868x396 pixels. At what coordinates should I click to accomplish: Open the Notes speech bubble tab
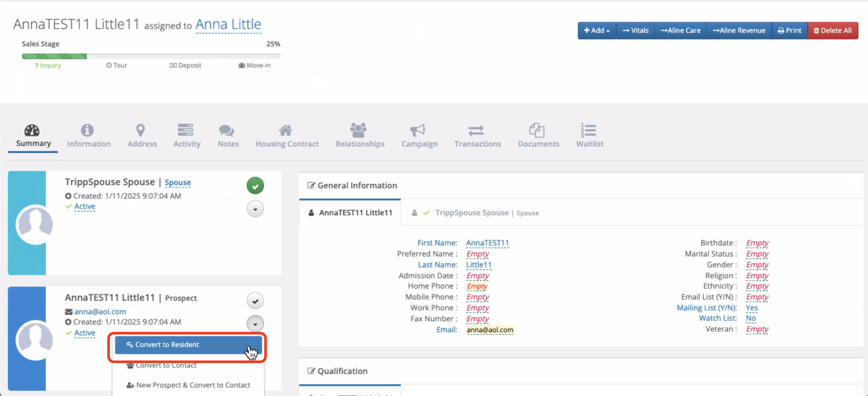tap(226, 130)
